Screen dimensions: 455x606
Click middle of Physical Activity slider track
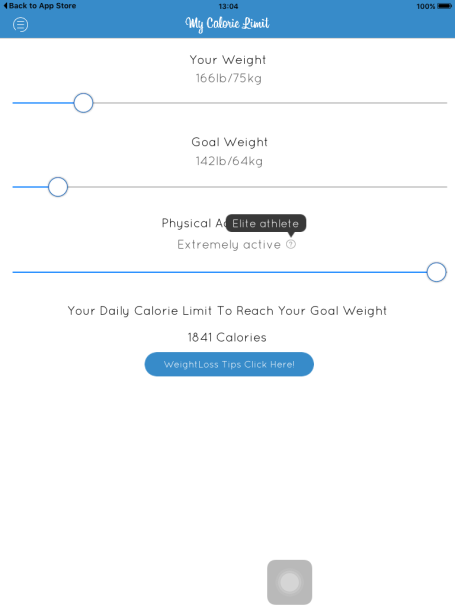(x=230, y=272)
